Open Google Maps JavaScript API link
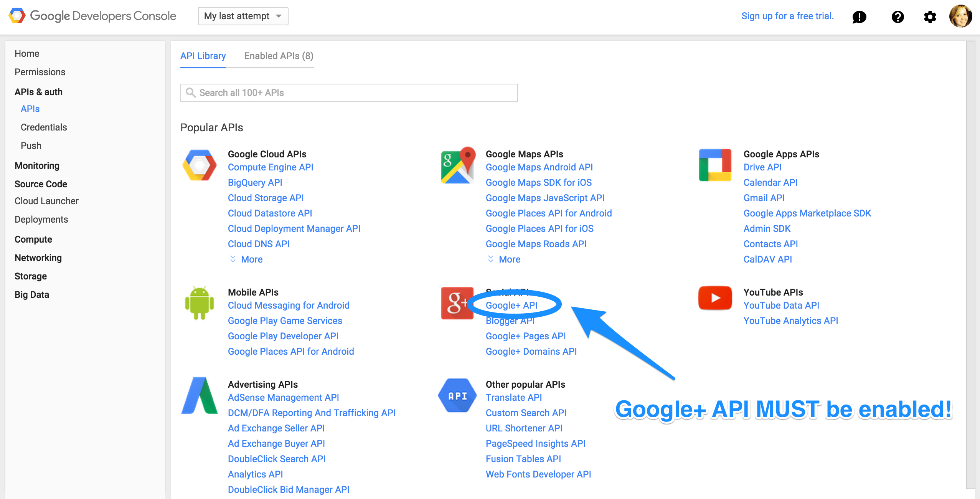This screenshot has width=980, height=499. point(545,198)
